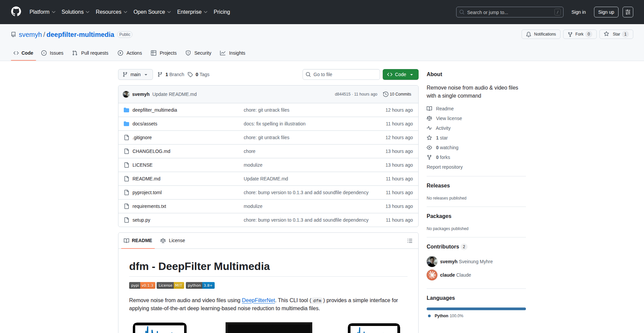The image size is (644, 333).
Task: Expand the green Code dropdown
Action: click(x=400, y=74)
